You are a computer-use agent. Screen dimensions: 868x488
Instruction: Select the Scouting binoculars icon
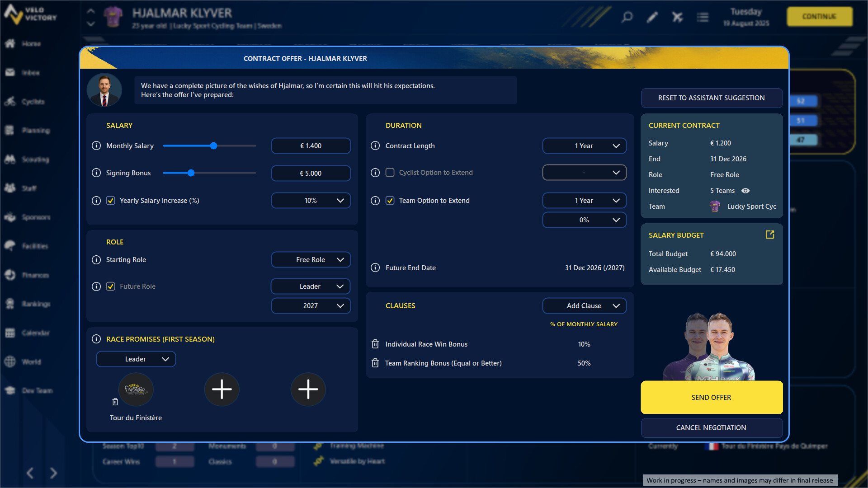tap(10, 159)
